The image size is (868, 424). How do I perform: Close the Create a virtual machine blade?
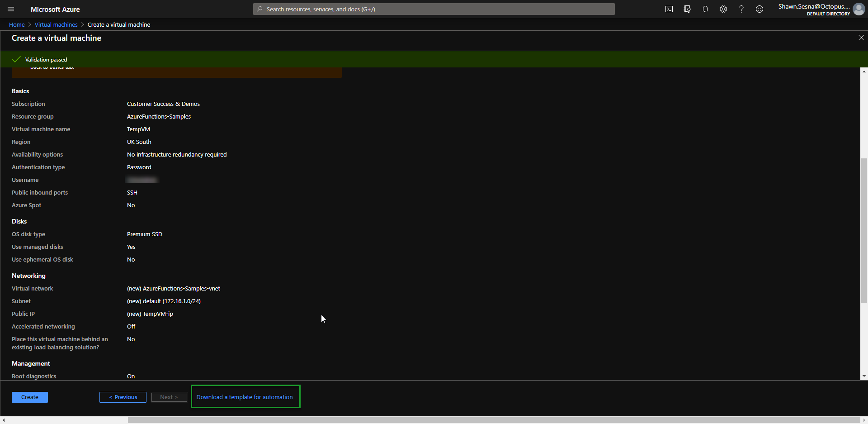[x=861, y=38]
